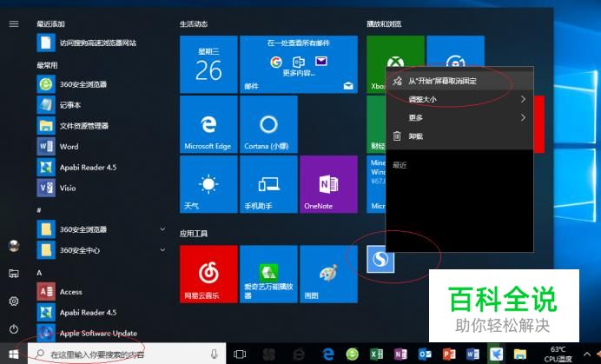Jump via the A letter header
Viewport: 601px width, 364px height.
[x=39, y=273]
